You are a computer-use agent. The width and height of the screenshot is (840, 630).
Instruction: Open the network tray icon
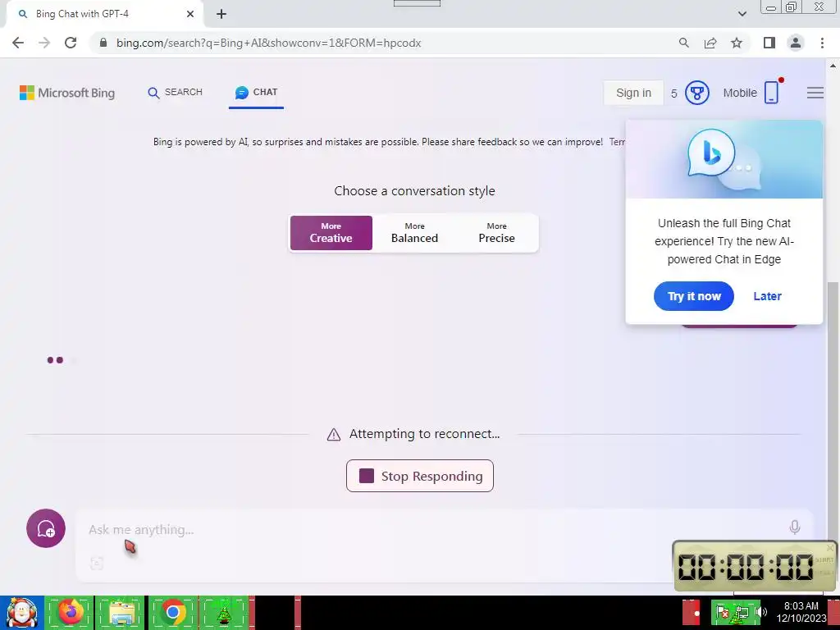coord(742,612)
